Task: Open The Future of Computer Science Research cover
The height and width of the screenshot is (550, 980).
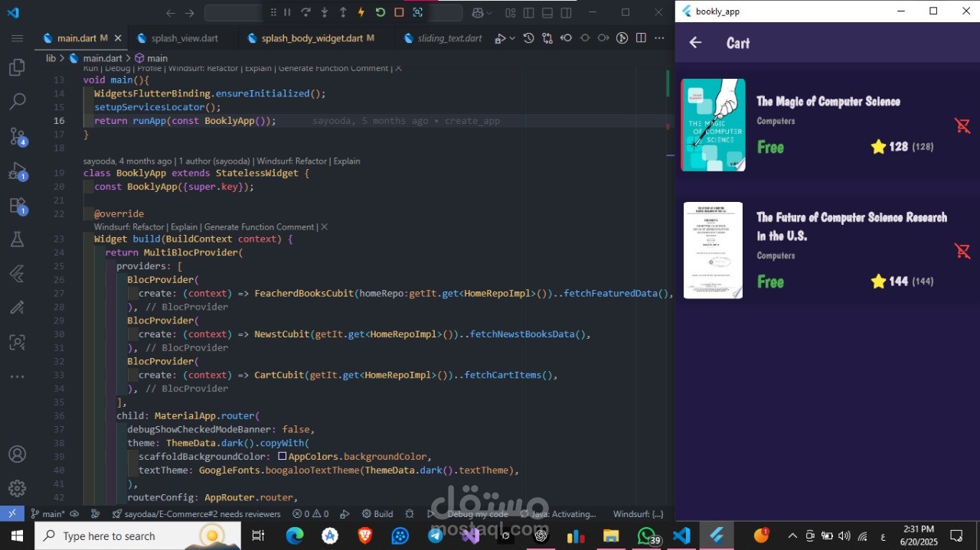Action: pos(713,250)
